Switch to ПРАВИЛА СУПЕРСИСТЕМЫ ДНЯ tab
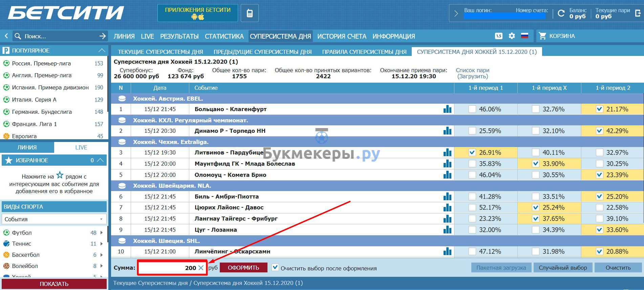The image size is (644, 290). coord(364,52)
